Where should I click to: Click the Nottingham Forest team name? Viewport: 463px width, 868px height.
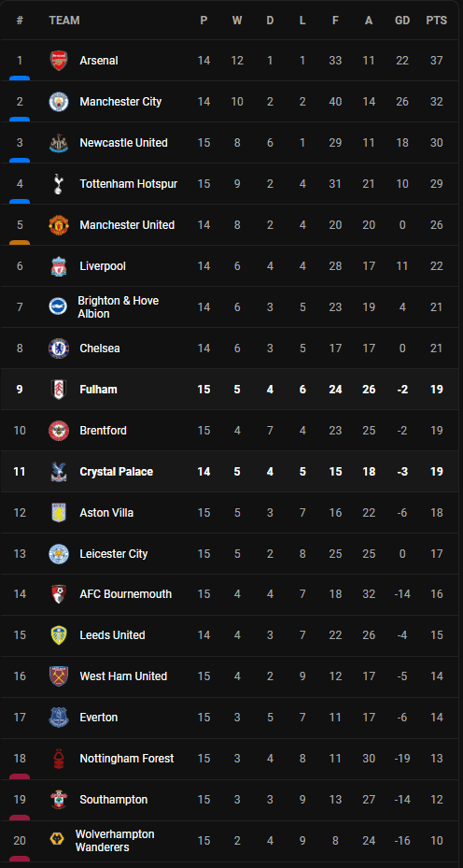[x=127, y=759]
